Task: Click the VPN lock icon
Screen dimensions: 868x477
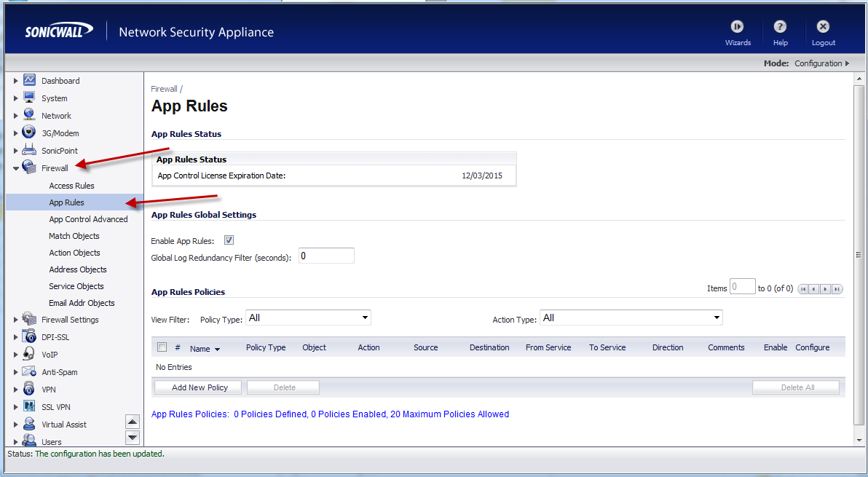Action: coord(29,389)
